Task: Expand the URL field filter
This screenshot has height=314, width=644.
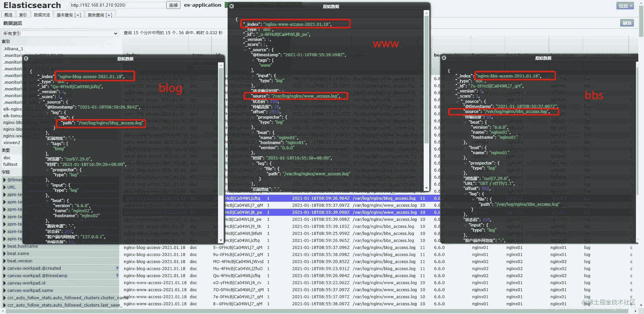Action: (x=5, y=187)
